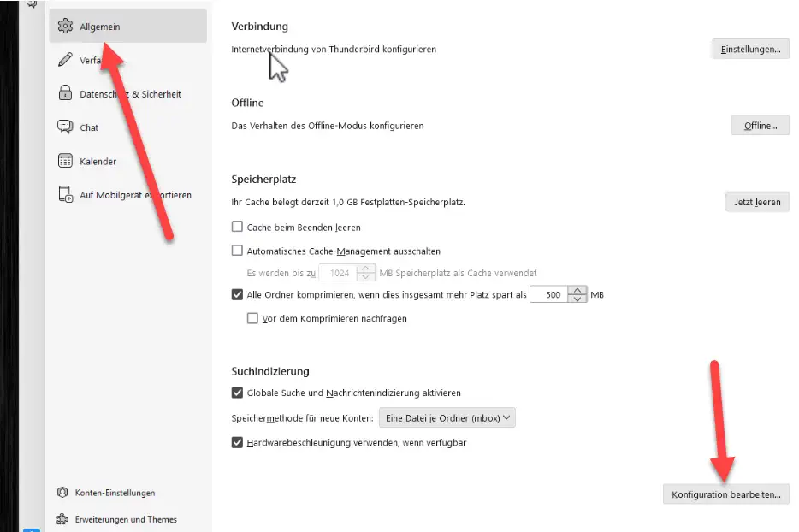
Task: Disable Hardwarebeschleunigung verwenden checkbox
Action: (x=237, y=442)
